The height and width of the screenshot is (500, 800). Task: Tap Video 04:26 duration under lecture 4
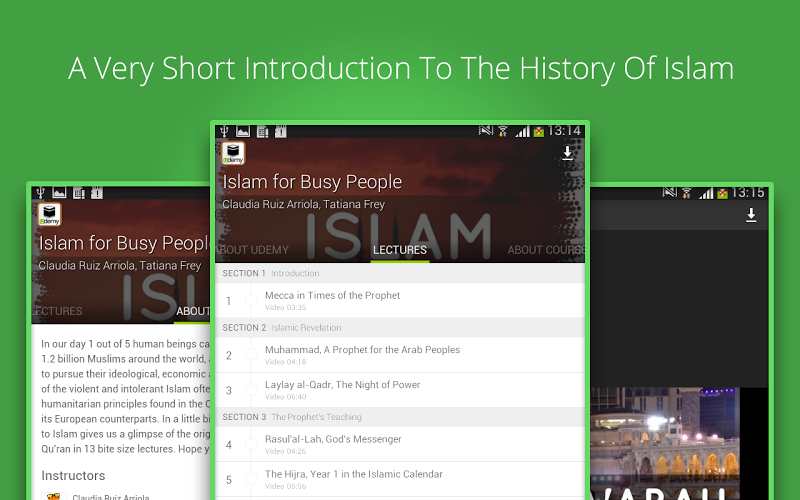[285, 451]
